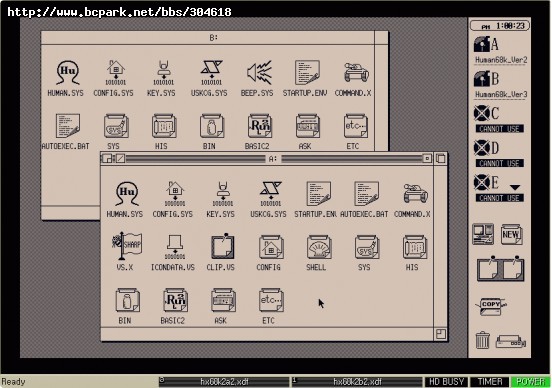Screen dimensions: 552x388
Task: Click the A: window horizontal scrollbar
Action: click(x=268, y=334)
